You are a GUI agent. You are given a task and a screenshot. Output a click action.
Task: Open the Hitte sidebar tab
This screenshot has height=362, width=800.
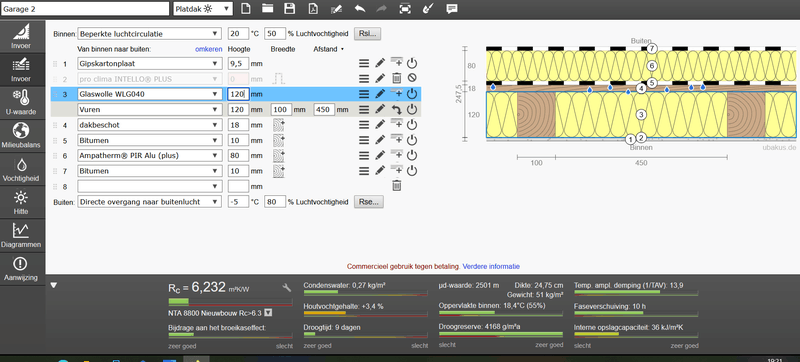coord(21,201)
